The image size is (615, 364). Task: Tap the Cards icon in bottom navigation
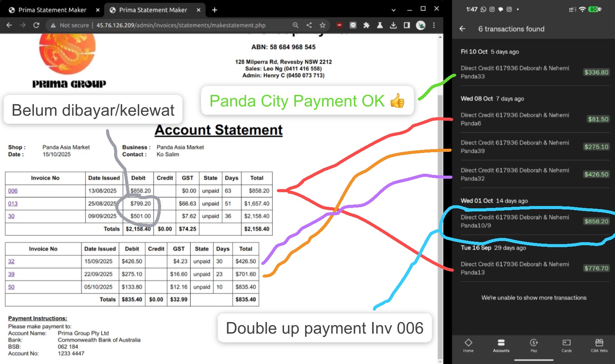click(x=566, y=345)
